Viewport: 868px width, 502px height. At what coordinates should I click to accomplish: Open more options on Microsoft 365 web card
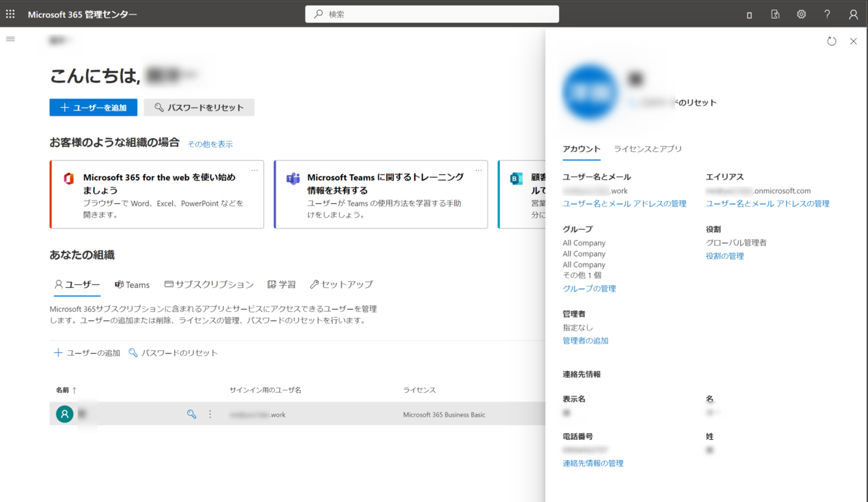pos(255,171)
